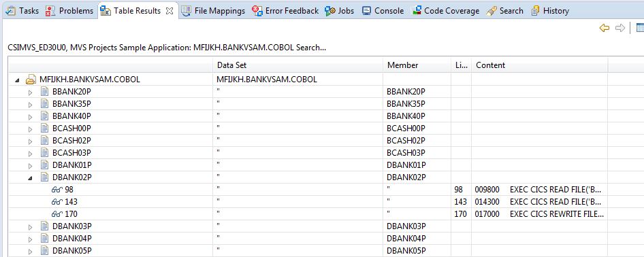Click the table layout icon at far right
The image size is (644, 257).
pos(640,28)
